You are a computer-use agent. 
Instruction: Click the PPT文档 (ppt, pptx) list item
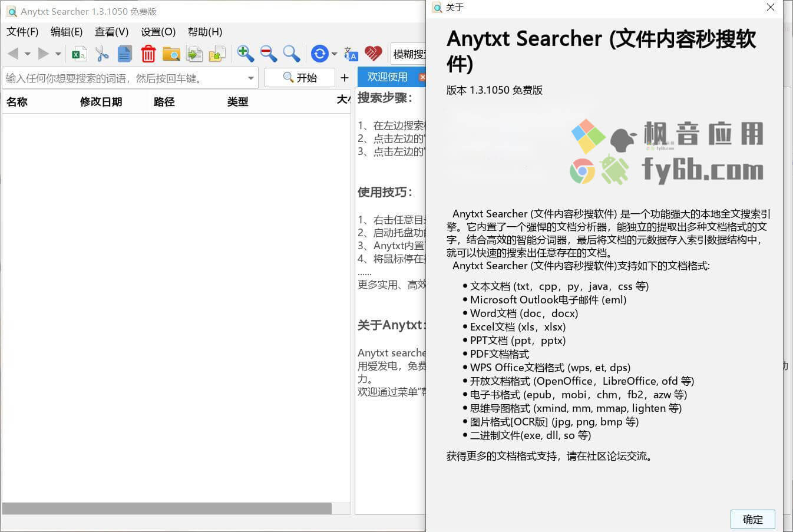pyautogui.click(x=517, y=341)
